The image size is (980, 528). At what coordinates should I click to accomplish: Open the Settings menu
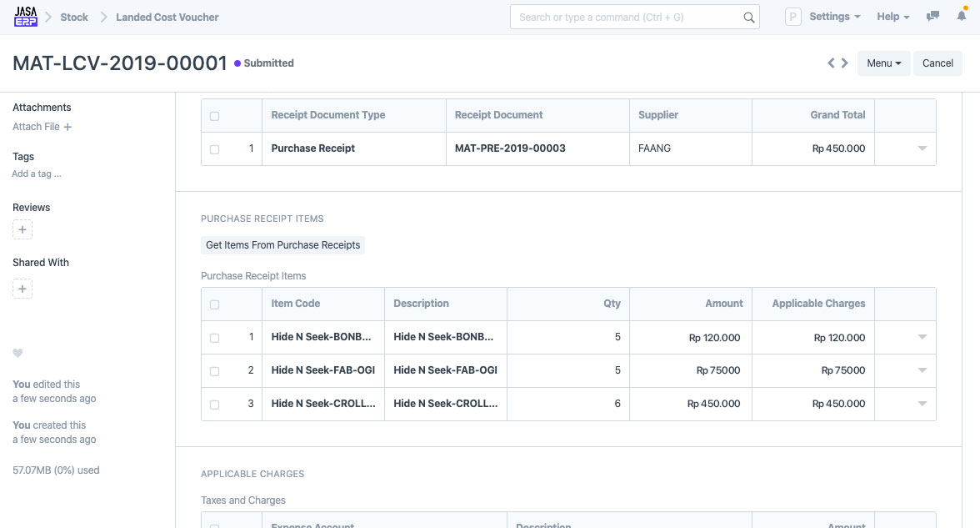pyautogui.click(x=835, y=17)
